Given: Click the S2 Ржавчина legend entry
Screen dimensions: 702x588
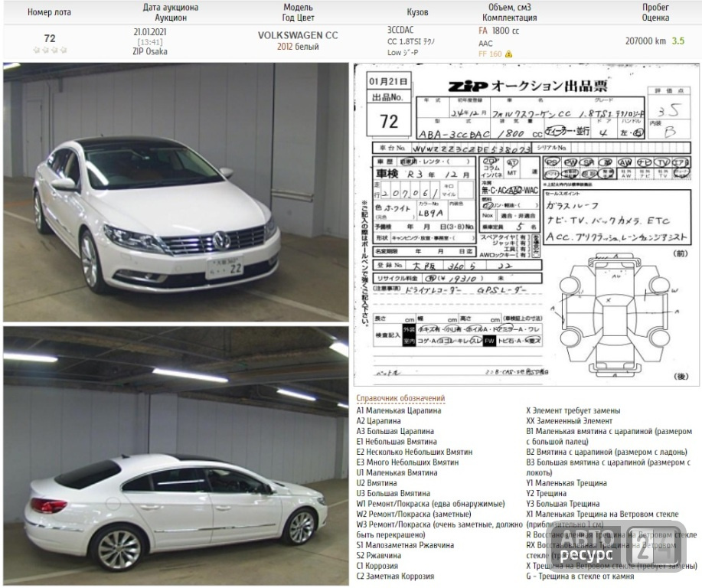Looking at the screenshot, I should coord(379,555).
